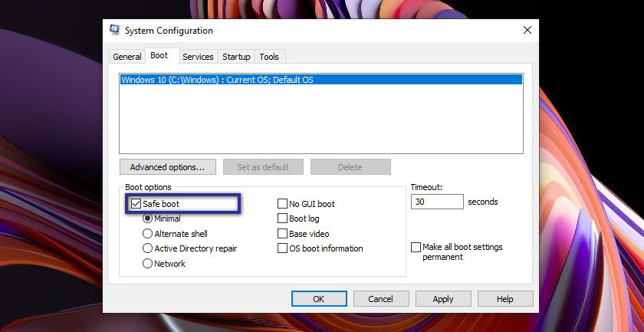Screen dimensions: 644x332
Task: Close the System Configuration dialog
Action: tap(527, 30)
